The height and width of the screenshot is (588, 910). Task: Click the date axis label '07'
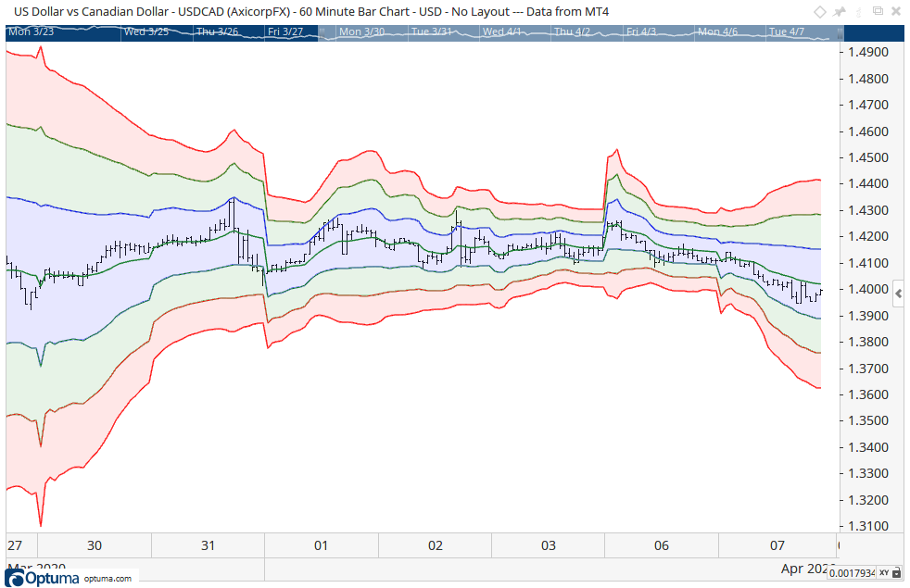coord(777,545)
